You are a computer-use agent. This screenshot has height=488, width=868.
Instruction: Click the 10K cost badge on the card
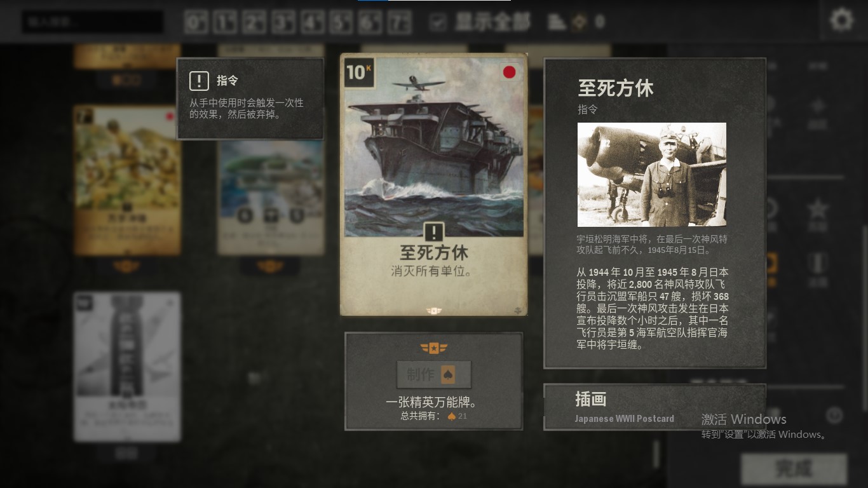pyautogui.click(x=358, y=72)
